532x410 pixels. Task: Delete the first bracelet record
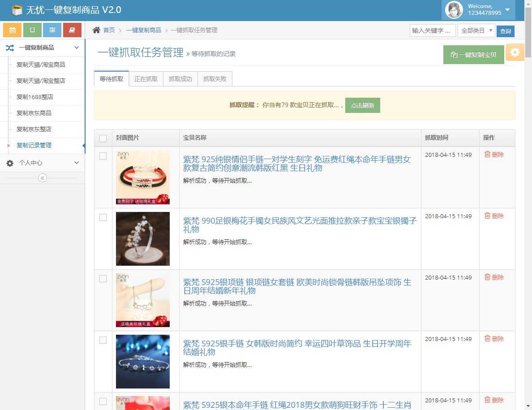point(494,155)
